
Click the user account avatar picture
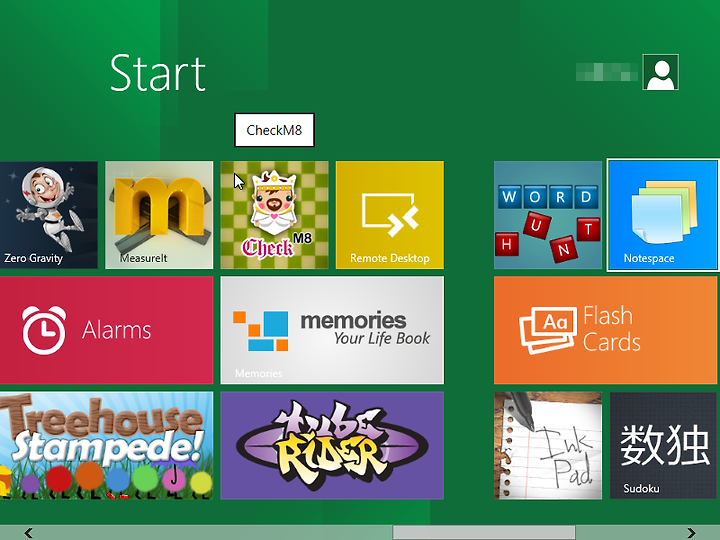[661, 72]
